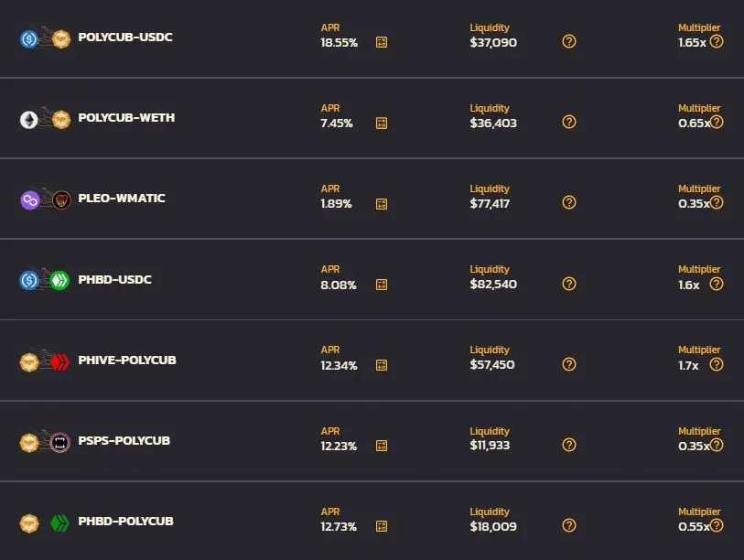Click calculator icon beside 1.89% APR
744x560 pixels.
(382, 203)
